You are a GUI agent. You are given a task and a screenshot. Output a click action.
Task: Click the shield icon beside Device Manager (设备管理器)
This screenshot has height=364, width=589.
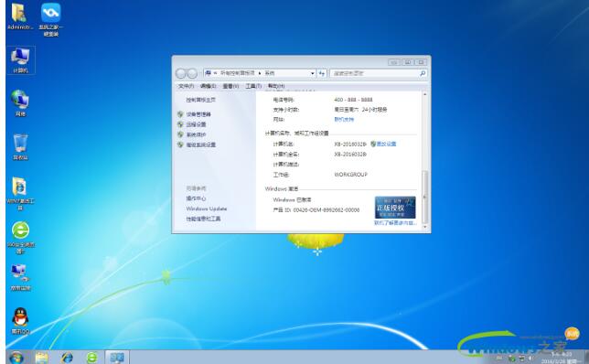click(x=180, y=114)
